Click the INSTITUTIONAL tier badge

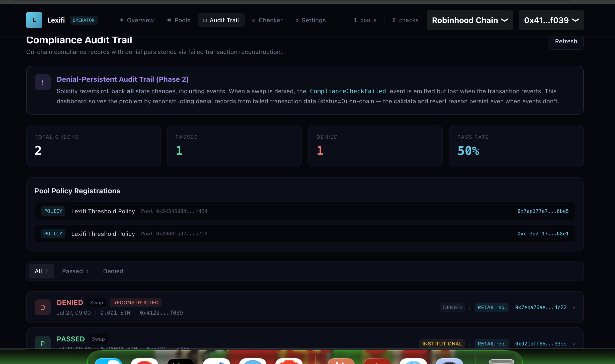coord(442,344)
